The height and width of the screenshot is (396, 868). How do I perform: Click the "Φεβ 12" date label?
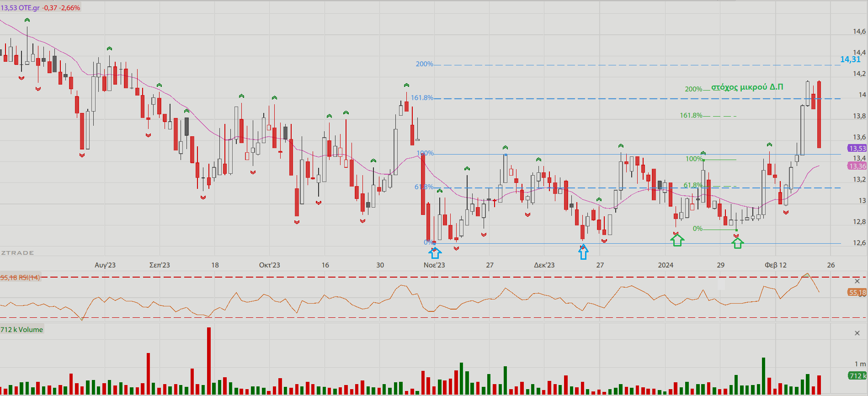[776, 265]
